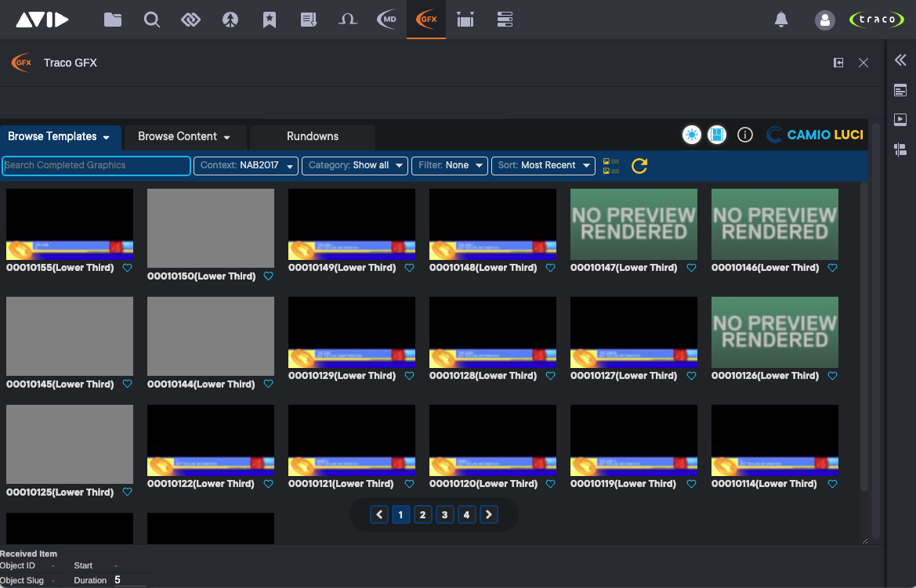
Task: Open the info icon beside Camio Luci
Action: [745, 135]
